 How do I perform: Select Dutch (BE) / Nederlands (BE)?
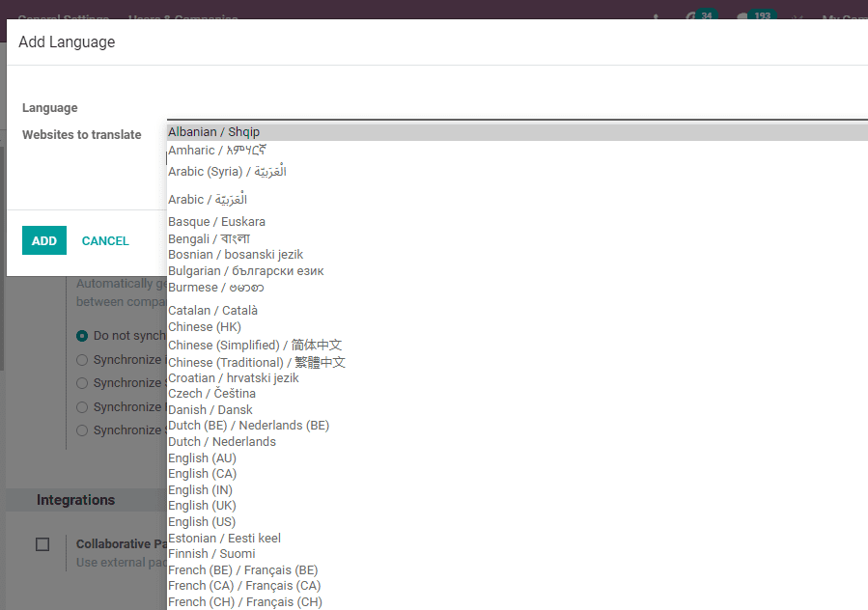518,426
